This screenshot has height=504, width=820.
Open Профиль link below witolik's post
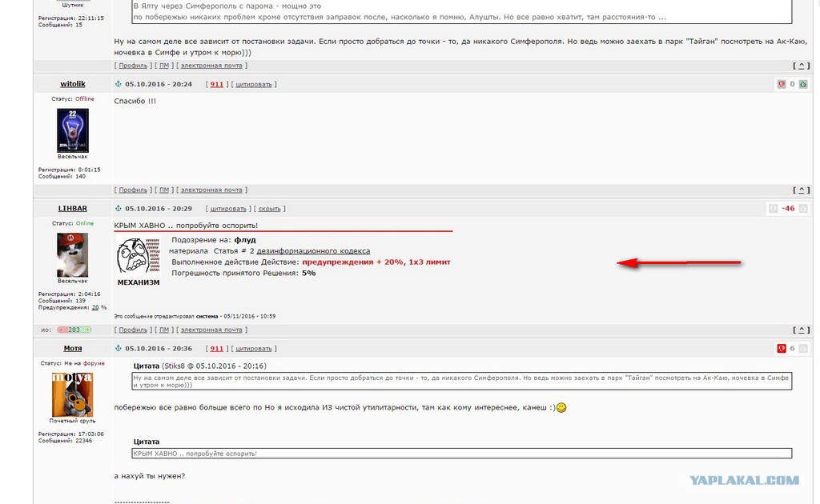click(133, 190)
